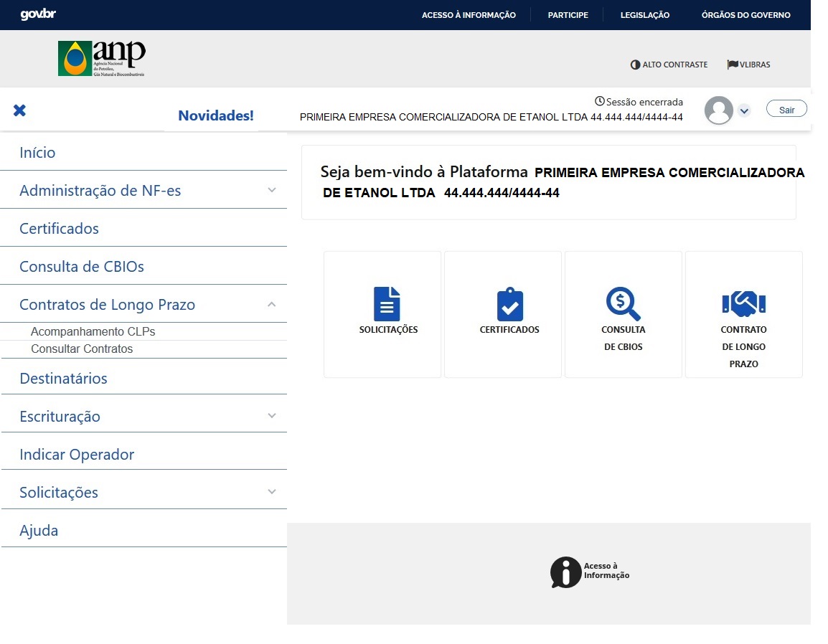Open the Contrato de Longo Prazo handshake icon
Image resolution: width=828 pixels, height=644 pixels.
coord(743,304)
